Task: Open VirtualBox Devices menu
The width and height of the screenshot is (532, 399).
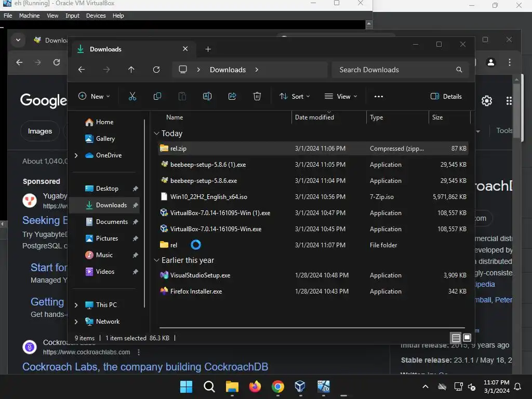Action: pos(96,16)
